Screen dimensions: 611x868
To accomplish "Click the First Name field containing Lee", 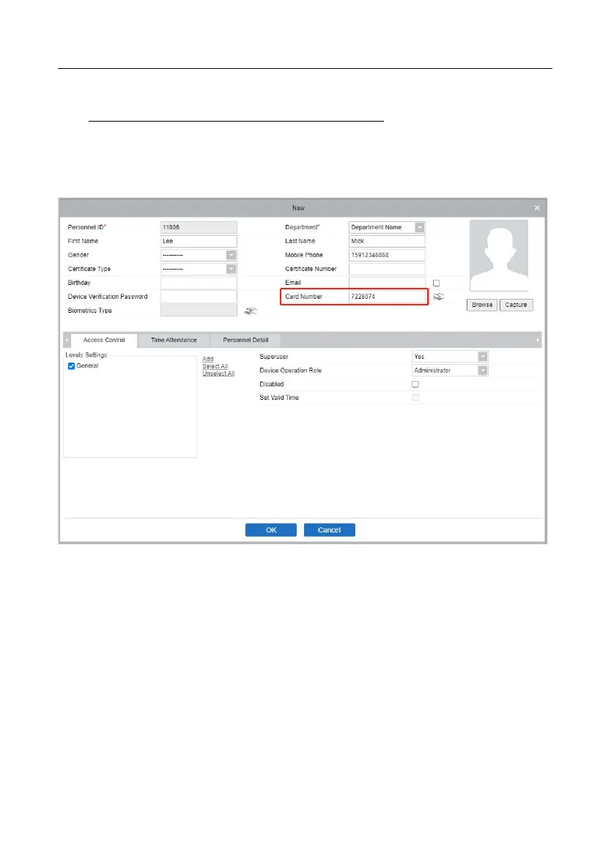I will point(199,242).
